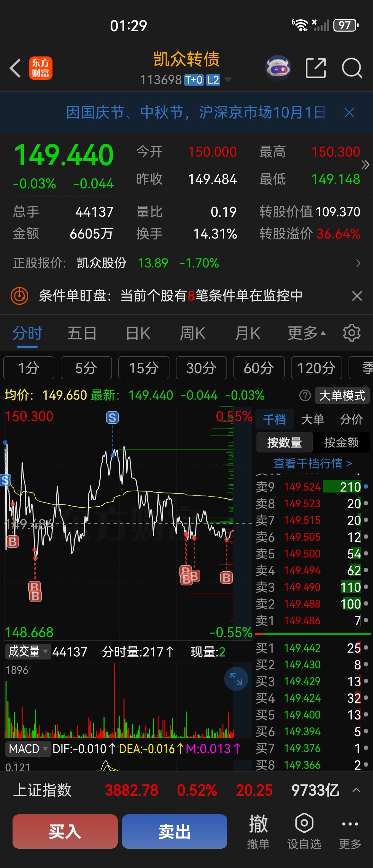Tap the 上证指数 3882.78 index value

132,790
